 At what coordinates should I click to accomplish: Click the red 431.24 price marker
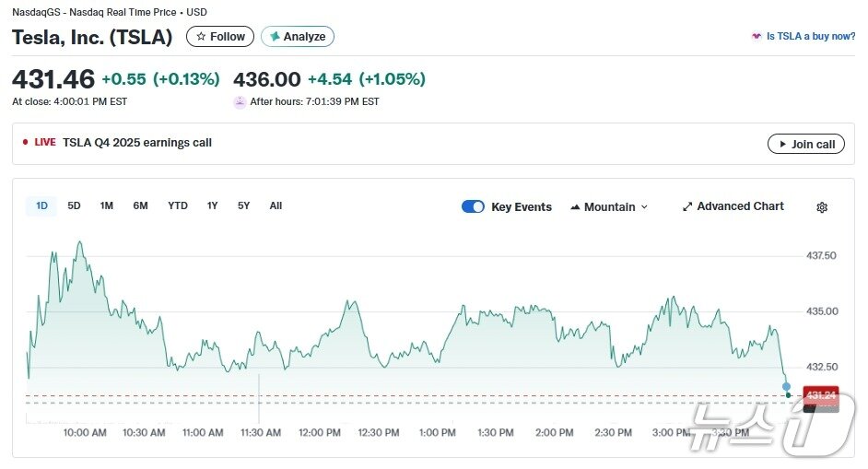point(820,394)
